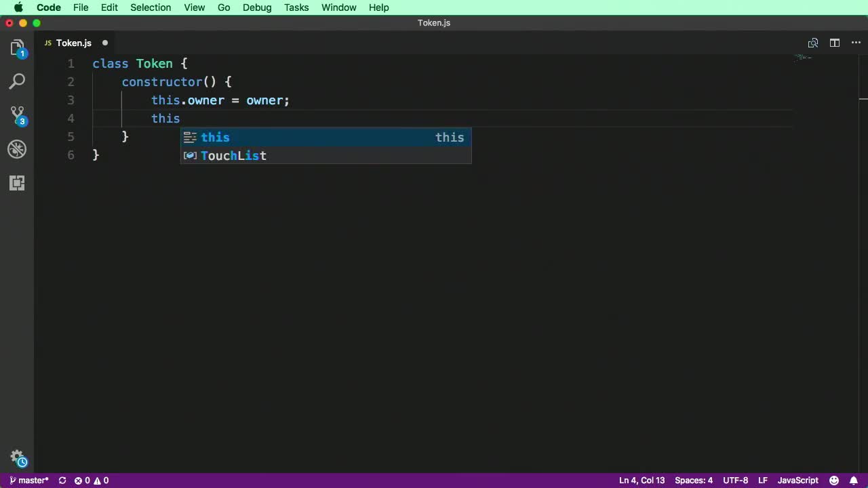Click the open changes icon
Viewport: 868px width, 488px height.
click(813, 43)
